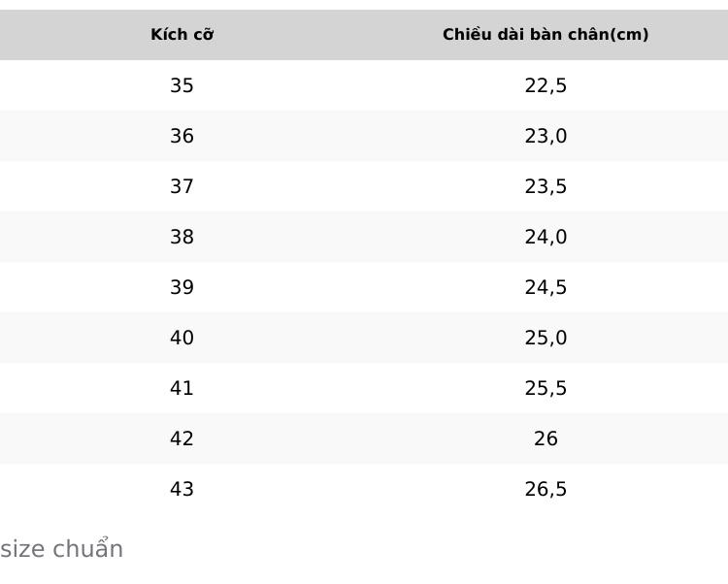728x584 pixels.
Task: Select size 35 cell
Action: click(182, 85)
